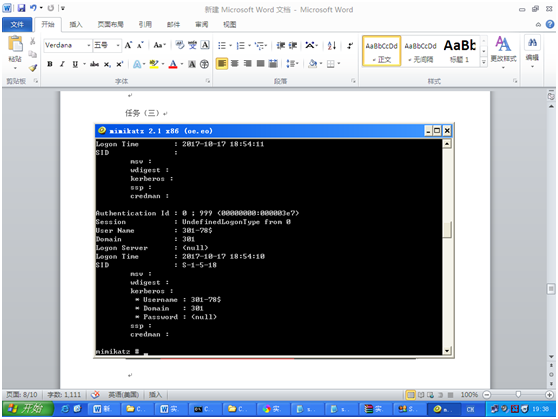Screen dimensions: 558x419
Task: Click the font color red A swatch
Action: (x=173, y=64)
